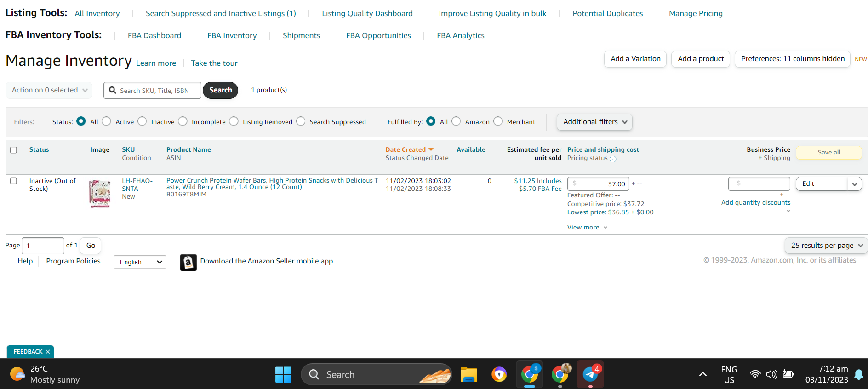The image size is (868, 389).
Task: Click Add quantity discounts link
Action: point(756,203)
